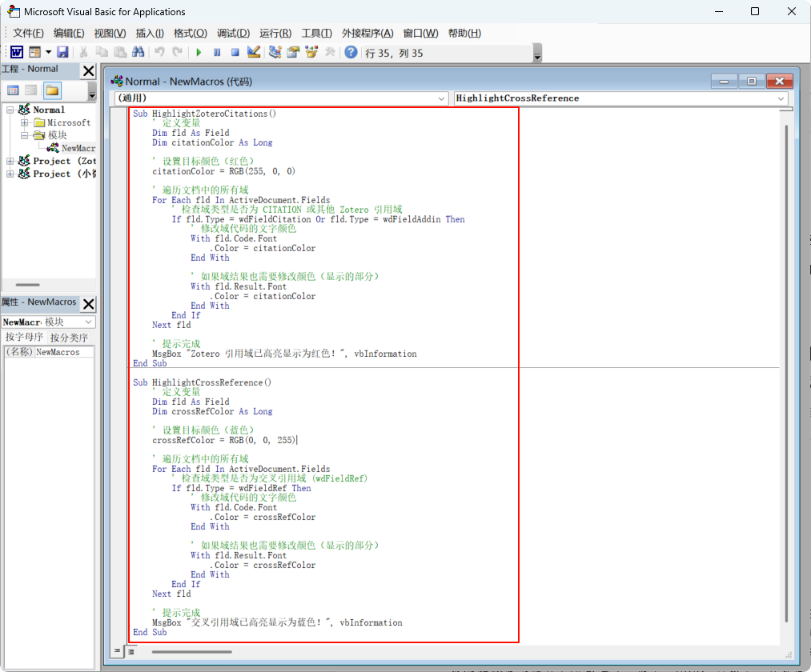The width and height of the screenshot is (811, 672).
Task: Expand the Microsoft folder node
Action: coord(24,122)
